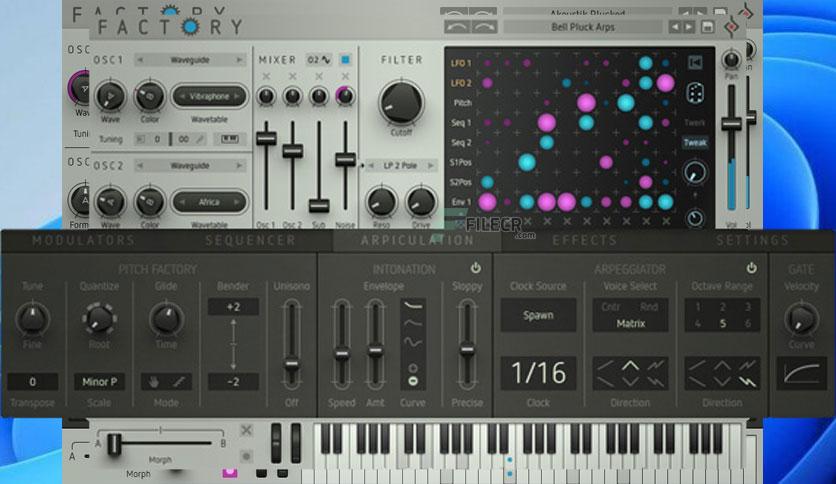Select octave 2 in Octave Range

tap(722, 306)
